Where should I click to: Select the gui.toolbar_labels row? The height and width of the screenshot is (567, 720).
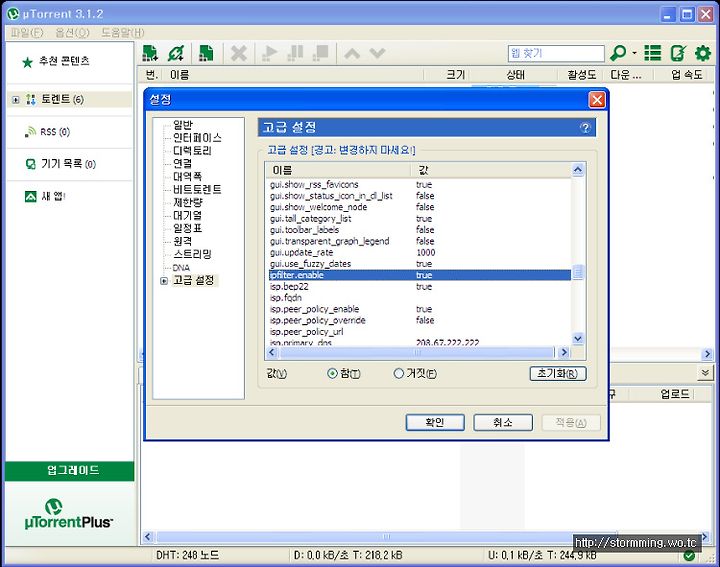pyautogui.click(x=420, y=230)
